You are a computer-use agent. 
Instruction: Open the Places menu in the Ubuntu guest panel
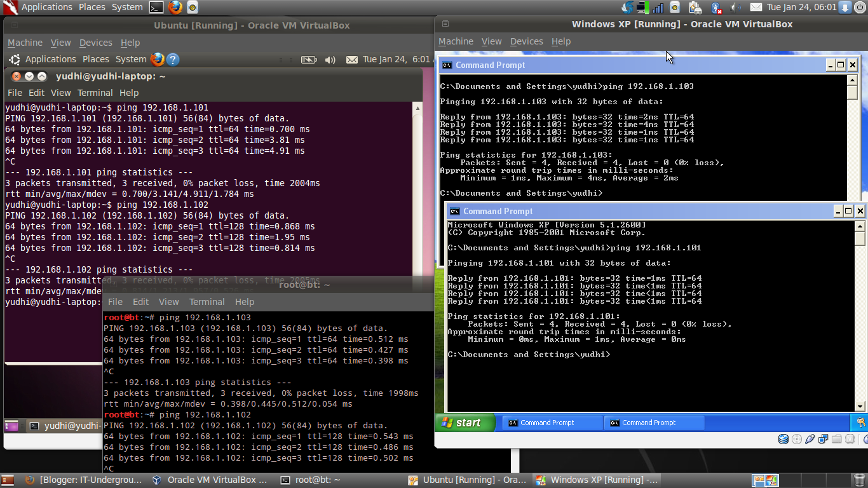95,59
